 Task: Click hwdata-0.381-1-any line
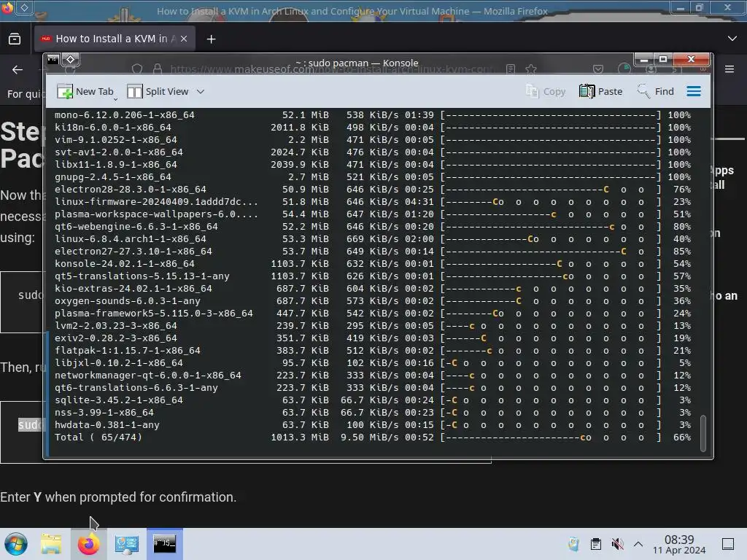coord(373,425)
